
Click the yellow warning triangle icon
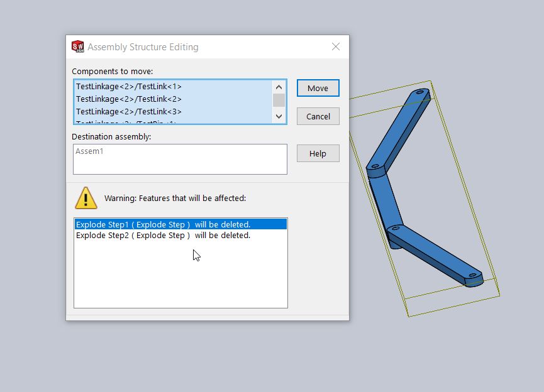86,198
